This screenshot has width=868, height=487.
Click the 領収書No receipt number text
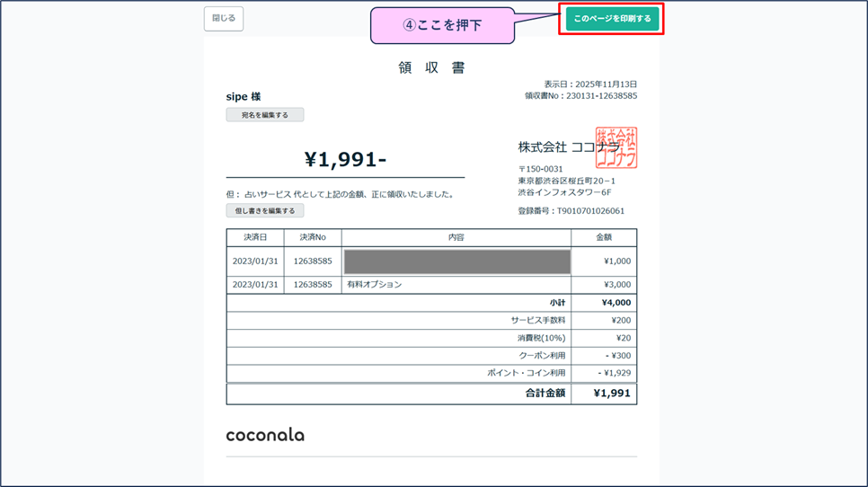point(580,96)
